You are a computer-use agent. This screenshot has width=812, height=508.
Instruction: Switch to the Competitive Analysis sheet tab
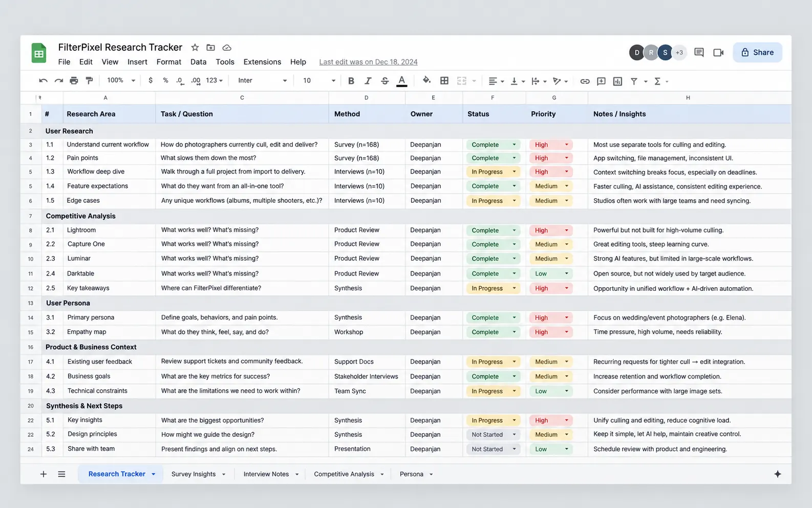pyautogui.click(x=344, y=474)
